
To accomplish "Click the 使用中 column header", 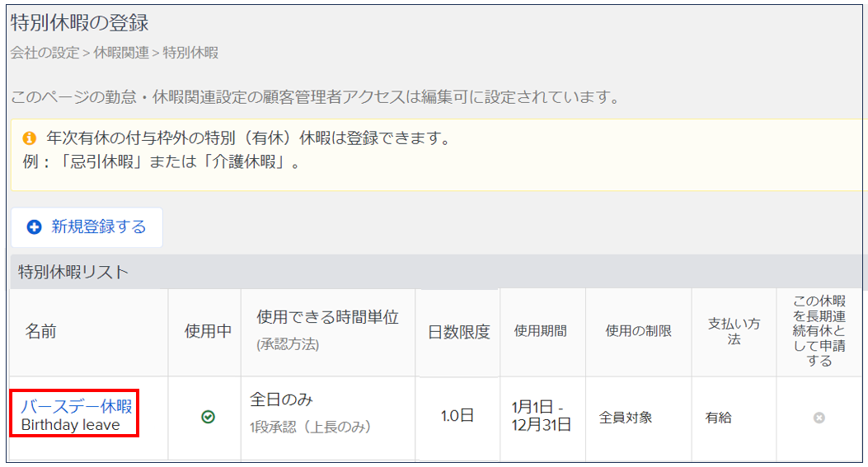I will [x=208, y=331].
